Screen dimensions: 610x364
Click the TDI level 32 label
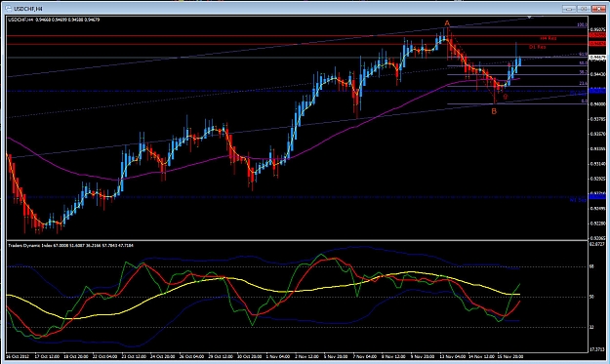[x=591, y=328]
